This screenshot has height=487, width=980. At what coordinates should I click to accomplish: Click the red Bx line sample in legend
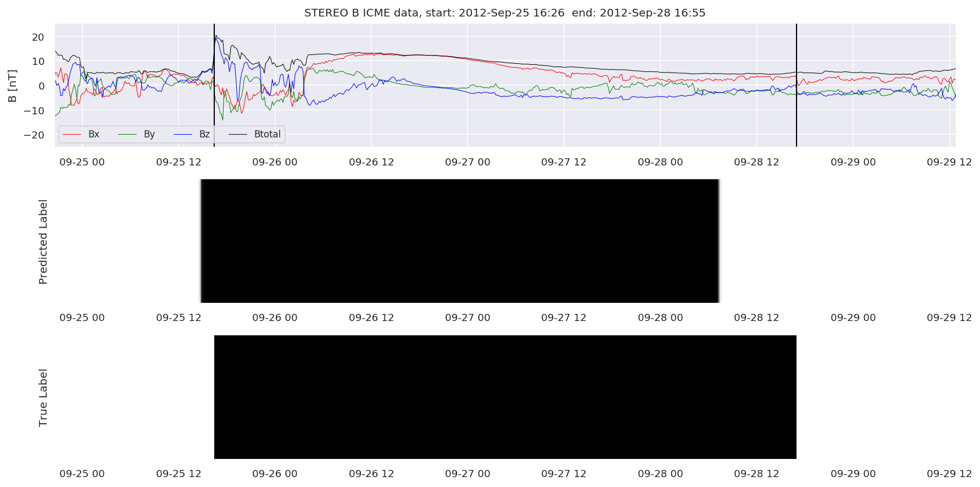point(73,134)
